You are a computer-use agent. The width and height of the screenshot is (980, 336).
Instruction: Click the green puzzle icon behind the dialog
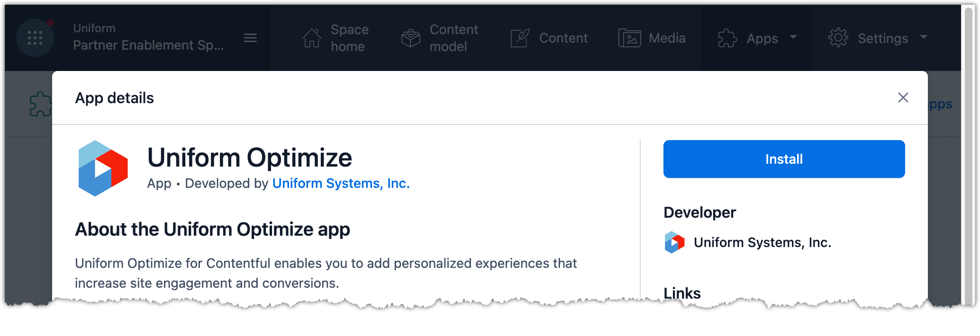[40, 104]
